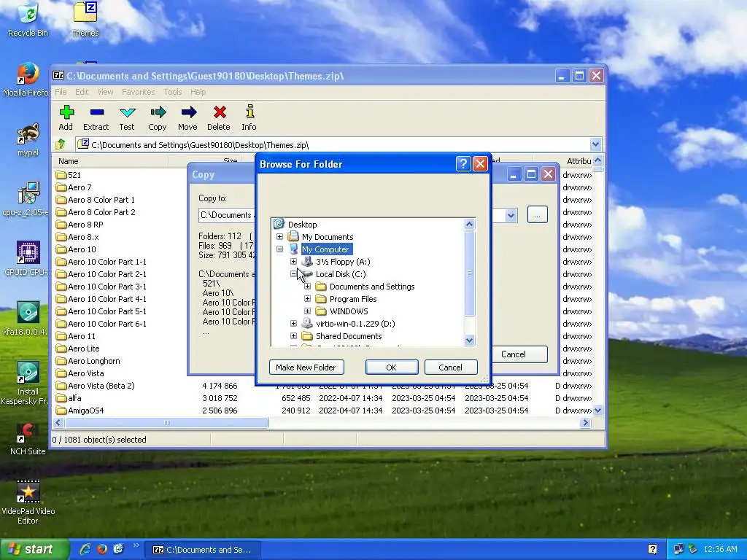Open Recycle Bin desktop icon
This screenshot has height=560, width=747.
click(28, 19)
